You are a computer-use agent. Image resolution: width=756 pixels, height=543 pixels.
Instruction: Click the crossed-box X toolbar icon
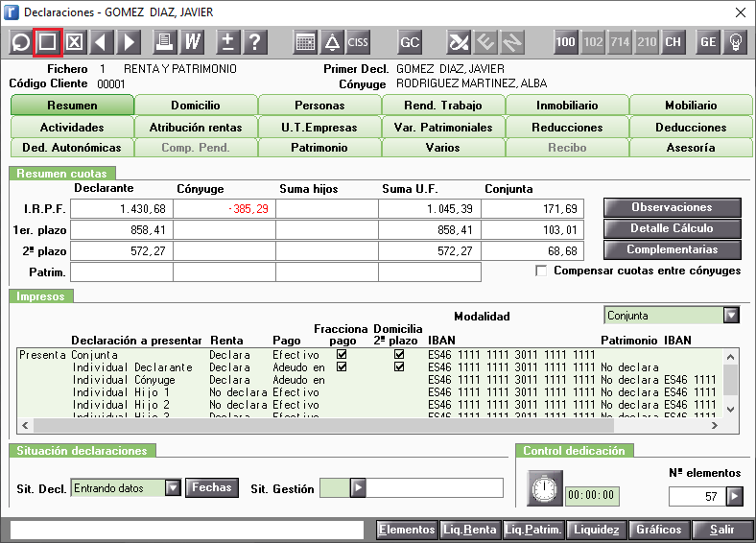pyautogui.click(x=74, y=42)
